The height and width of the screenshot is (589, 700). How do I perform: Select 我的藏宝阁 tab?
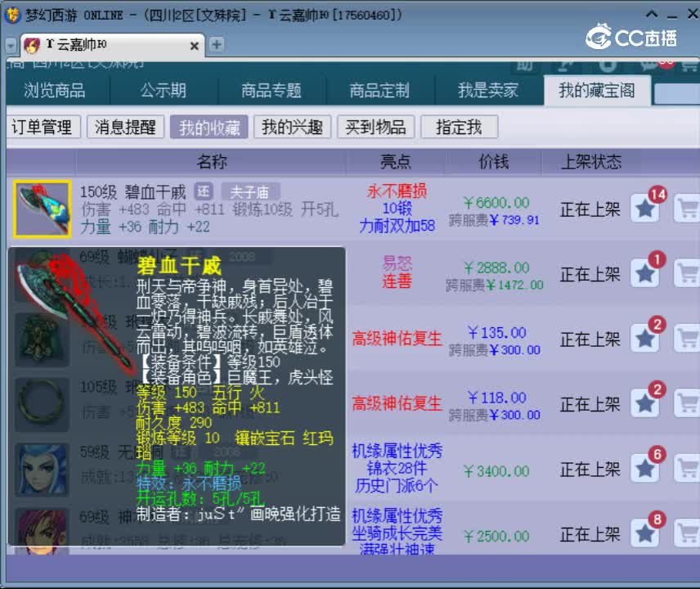pyautogui.click(x=597, y=91)
